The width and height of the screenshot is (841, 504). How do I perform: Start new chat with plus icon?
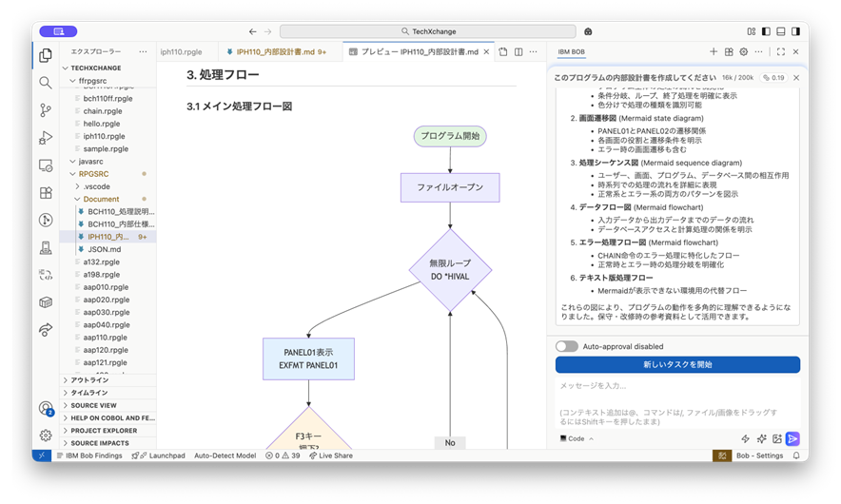pos(714,51)
